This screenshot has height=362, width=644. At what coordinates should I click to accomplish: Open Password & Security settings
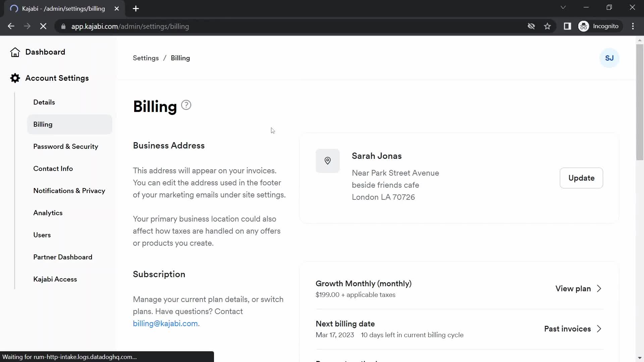click(66, 146)
